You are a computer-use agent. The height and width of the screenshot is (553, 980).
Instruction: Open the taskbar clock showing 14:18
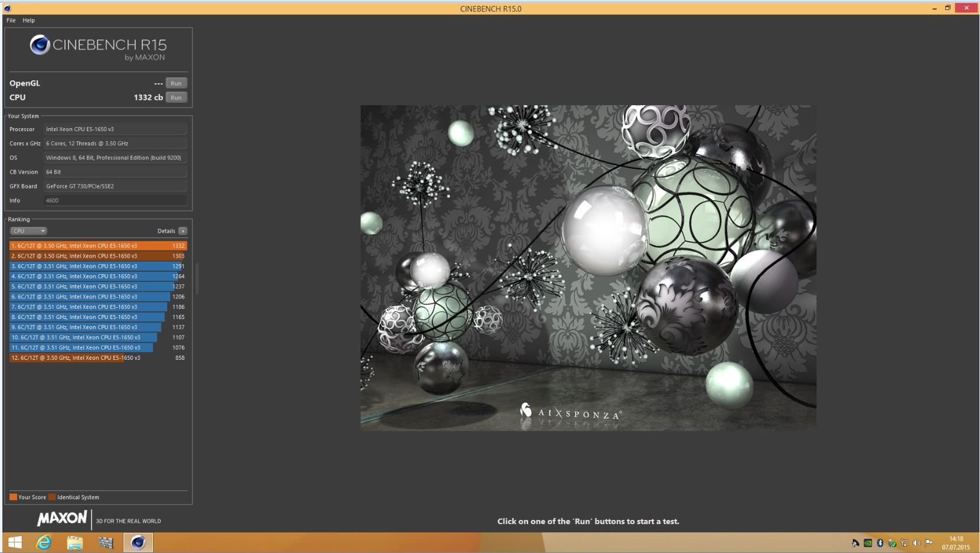[956, 543]
